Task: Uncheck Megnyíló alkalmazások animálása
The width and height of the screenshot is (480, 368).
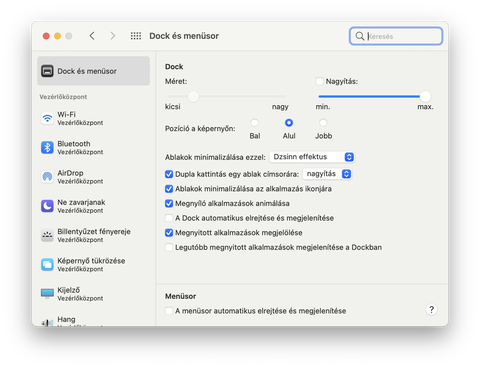Action: [x=169, y=203]
